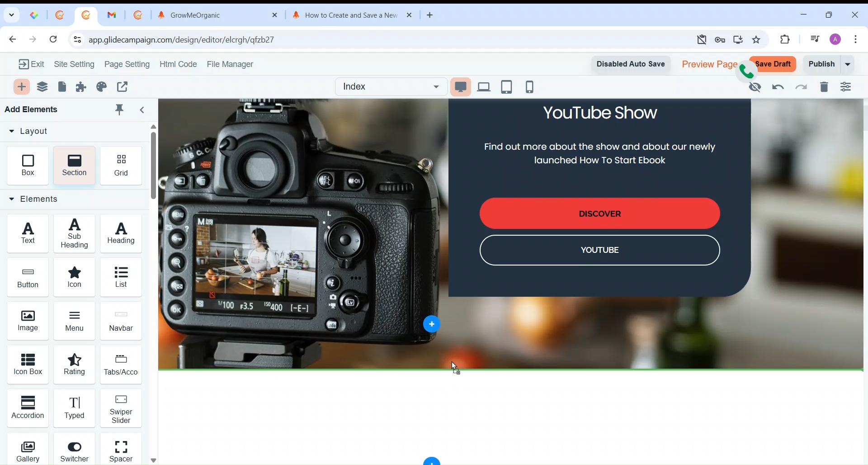Pin the Add Elements panel
The width and height of the screenshot is (868, 465).
click(x=120, y=110)
